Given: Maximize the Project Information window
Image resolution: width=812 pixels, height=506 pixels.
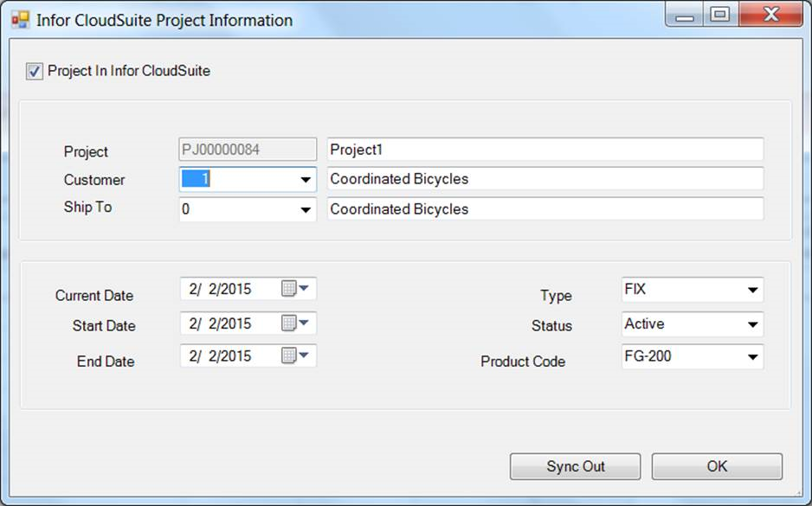Looking at the screenshot, I should pos(719,15).
